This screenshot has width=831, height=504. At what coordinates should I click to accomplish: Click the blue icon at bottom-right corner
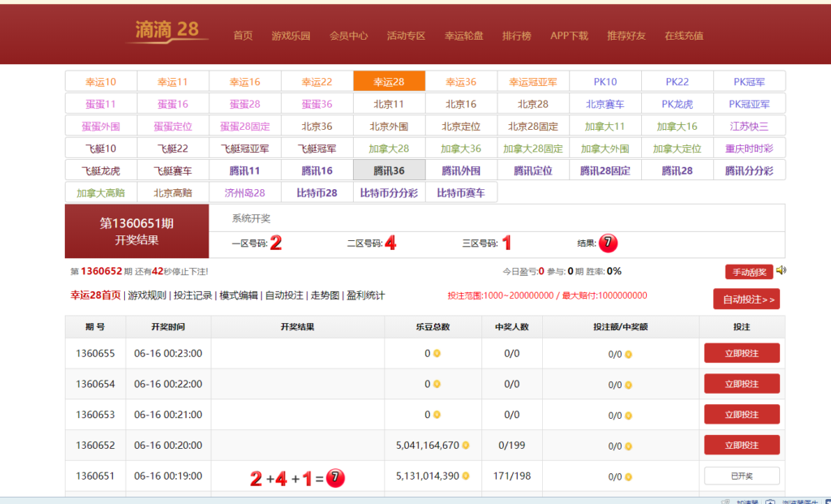click(827, 501)
